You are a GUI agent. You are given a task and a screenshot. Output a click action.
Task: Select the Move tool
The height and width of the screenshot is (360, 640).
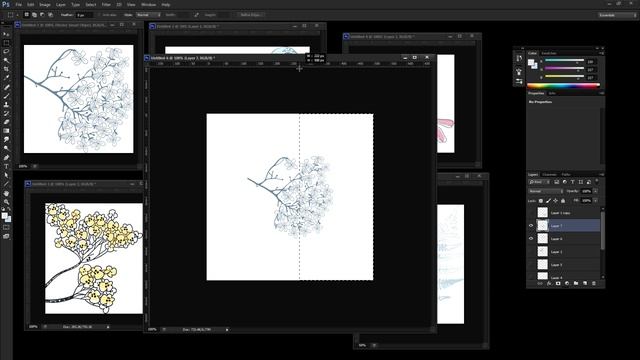pyautogui.click(x=6, y=34)
